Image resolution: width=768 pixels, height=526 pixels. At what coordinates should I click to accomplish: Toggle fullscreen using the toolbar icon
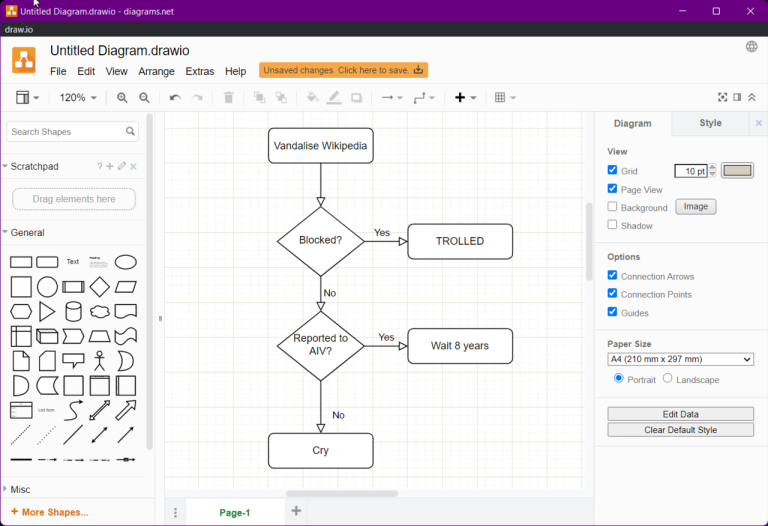point(722,98)
